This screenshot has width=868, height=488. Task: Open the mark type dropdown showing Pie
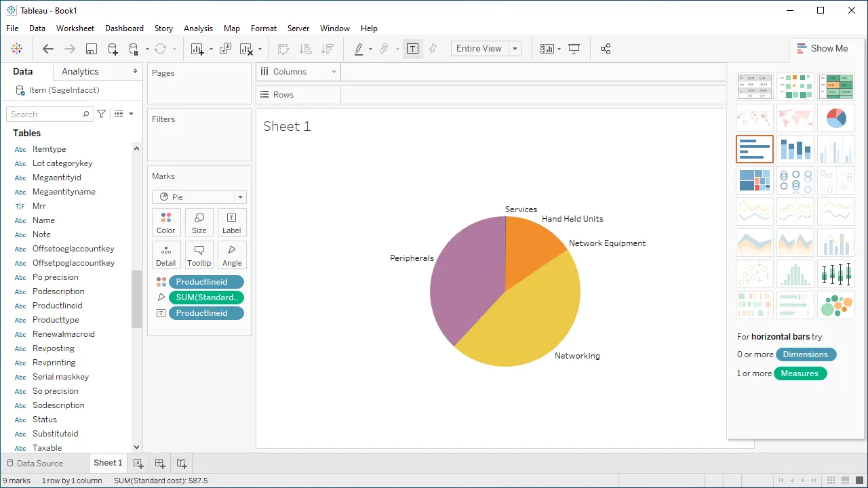239,197
